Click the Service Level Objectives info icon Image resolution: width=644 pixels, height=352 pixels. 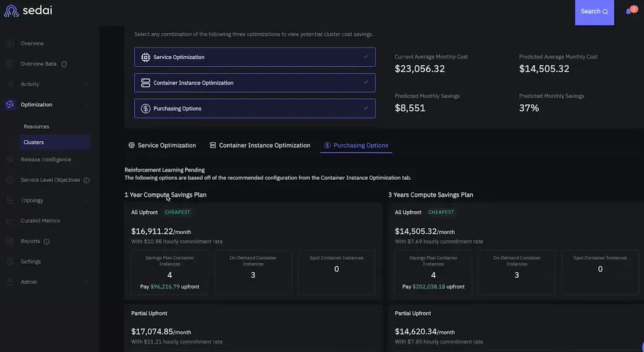click(x=87, y=180)
